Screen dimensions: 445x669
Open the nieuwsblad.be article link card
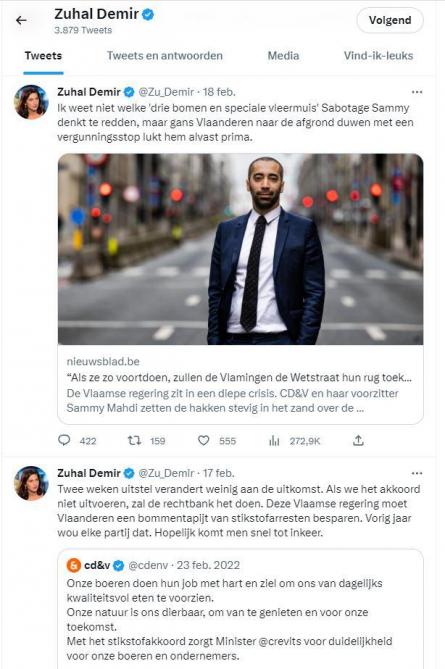241,384
